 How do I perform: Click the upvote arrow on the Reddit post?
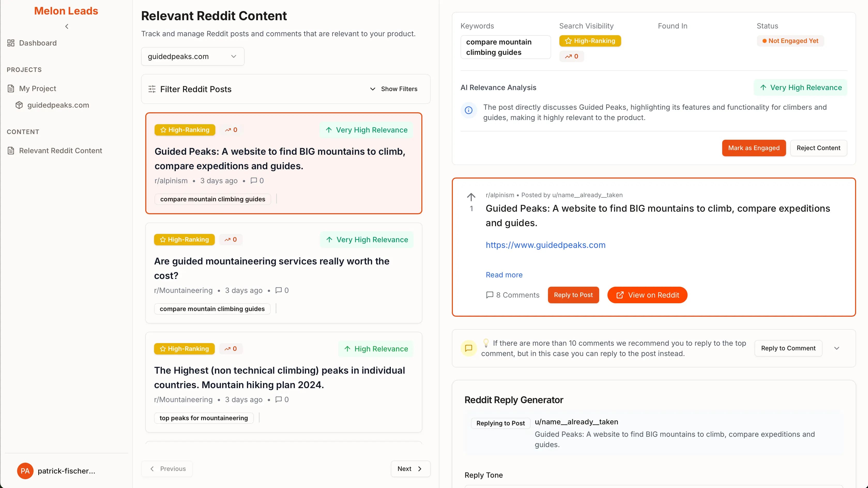coord(471,196)
